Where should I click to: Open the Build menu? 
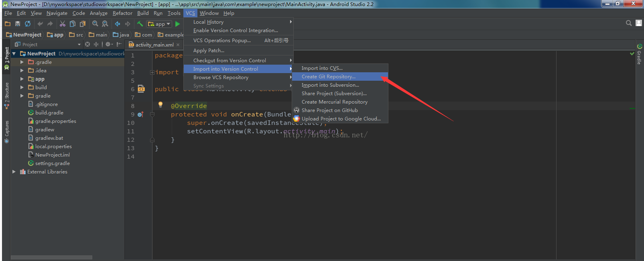143,13
